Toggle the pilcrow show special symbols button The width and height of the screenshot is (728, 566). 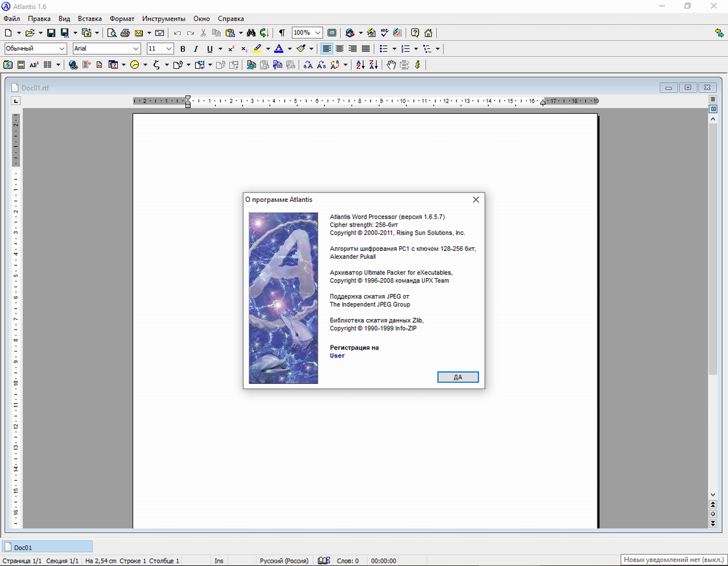[x=282, y=33]
